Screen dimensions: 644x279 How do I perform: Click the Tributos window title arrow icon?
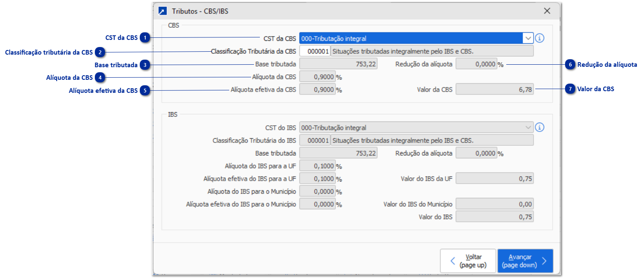[162, 11]
